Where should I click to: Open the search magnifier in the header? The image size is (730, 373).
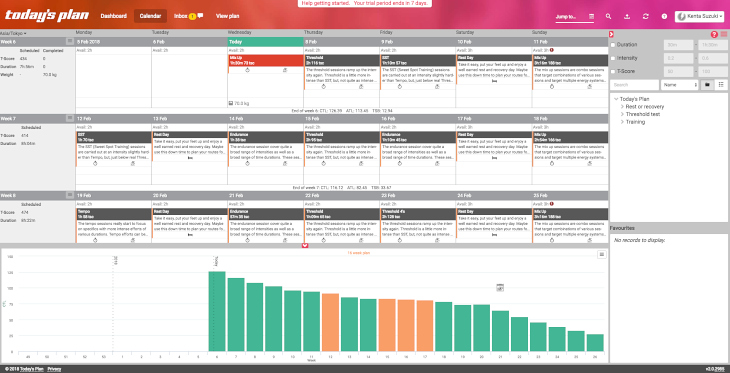[608, 16]
